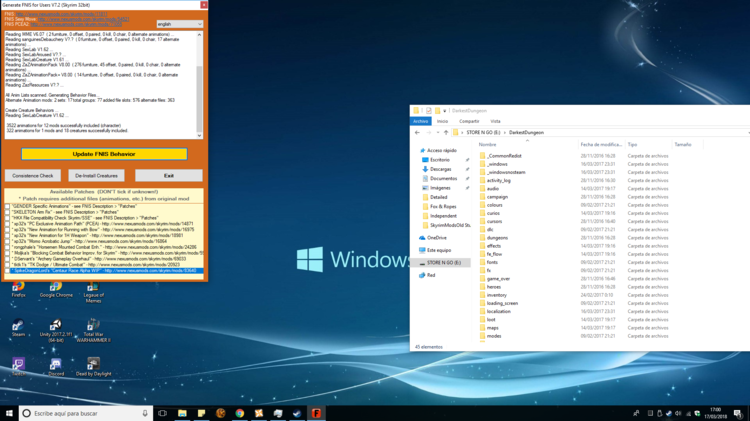Screen dimensions: 750x421
Task: Click the De-Install Creatures button
Action: click(96, 176)
